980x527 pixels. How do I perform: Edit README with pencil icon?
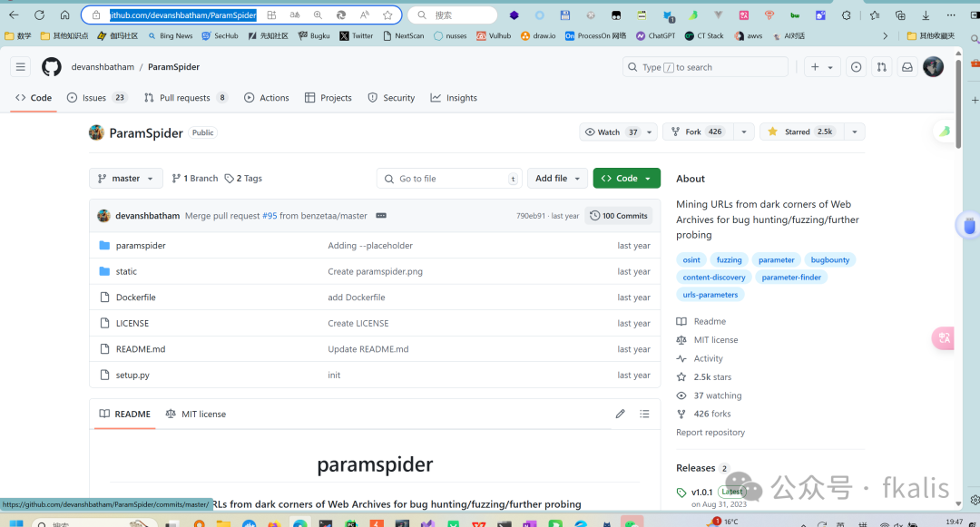coord(620,414)
